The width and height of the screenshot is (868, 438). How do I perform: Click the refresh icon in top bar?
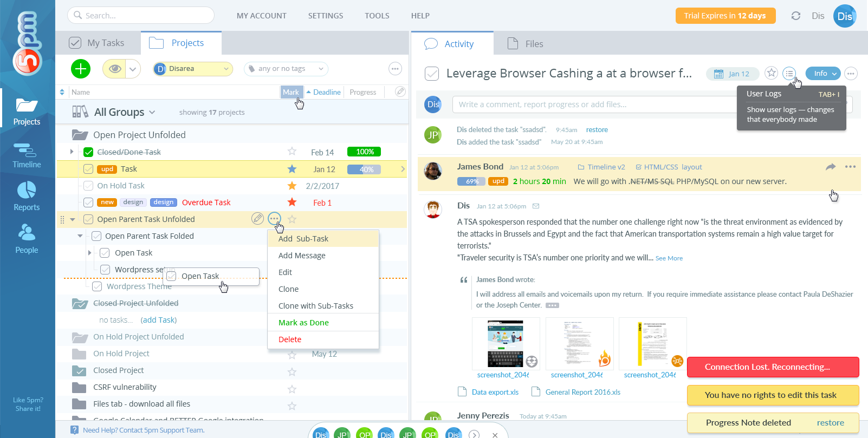(x=795, y=16)
